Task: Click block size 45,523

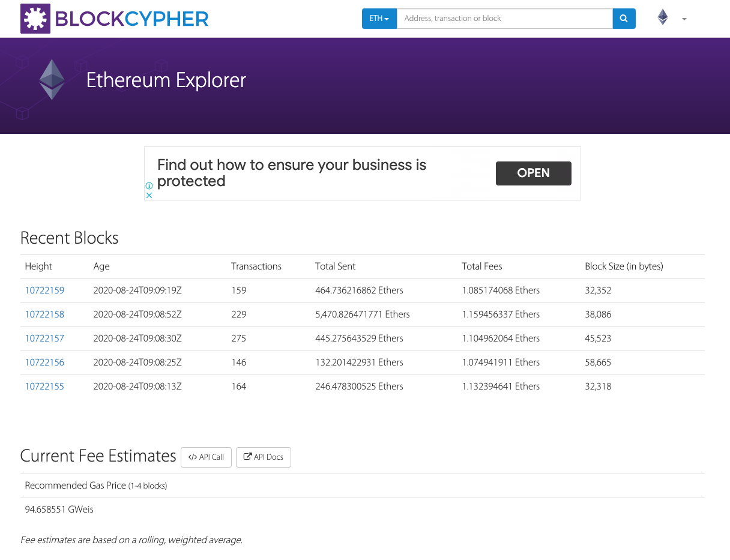Action: [598, 339]
